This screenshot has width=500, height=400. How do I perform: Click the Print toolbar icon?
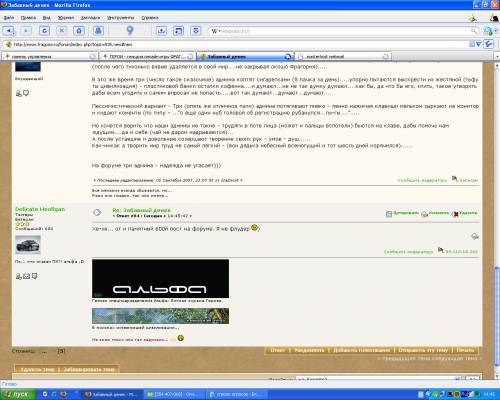[98, 31]
